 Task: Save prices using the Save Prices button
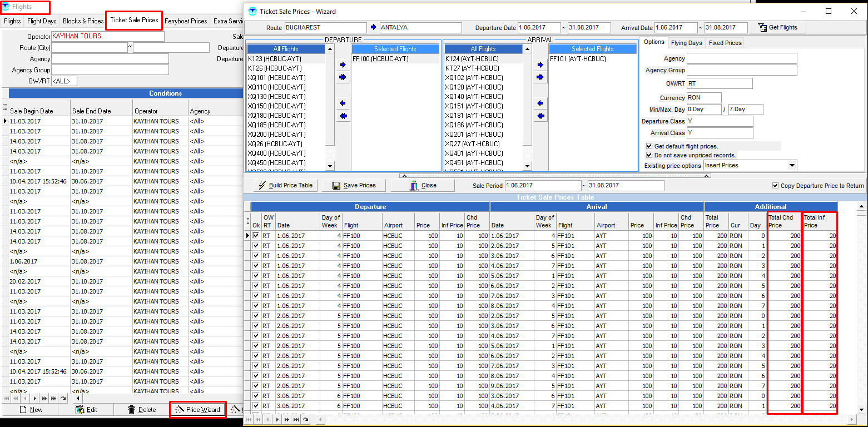(x=354, y=185)
